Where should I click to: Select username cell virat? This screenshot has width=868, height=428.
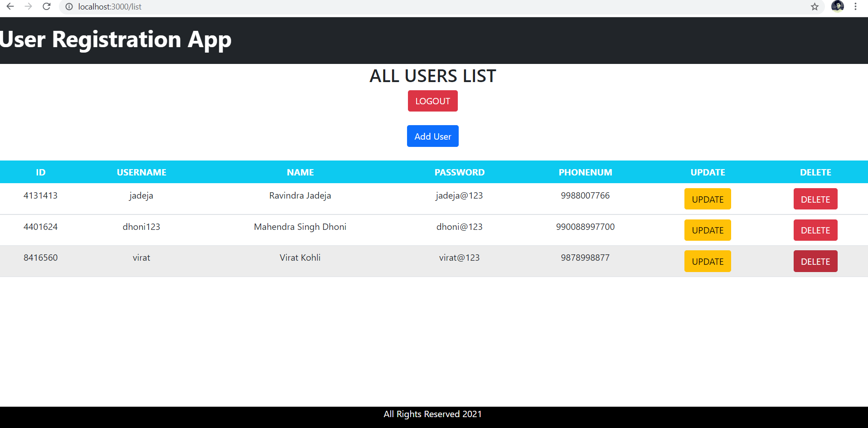(141, 258)
